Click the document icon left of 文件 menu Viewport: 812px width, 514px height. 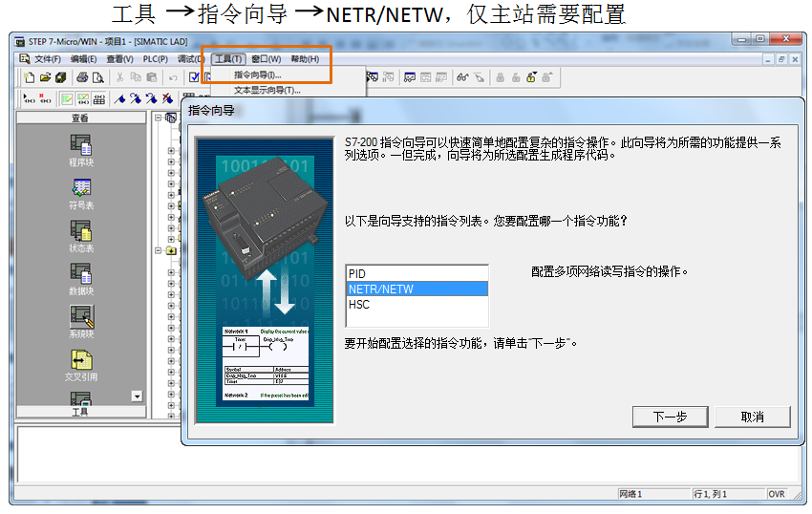coord(24,59)
